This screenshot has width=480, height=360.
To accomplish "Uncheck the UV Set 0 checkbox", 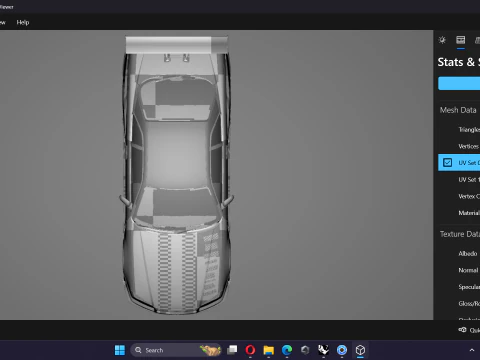I will point(447,162).
